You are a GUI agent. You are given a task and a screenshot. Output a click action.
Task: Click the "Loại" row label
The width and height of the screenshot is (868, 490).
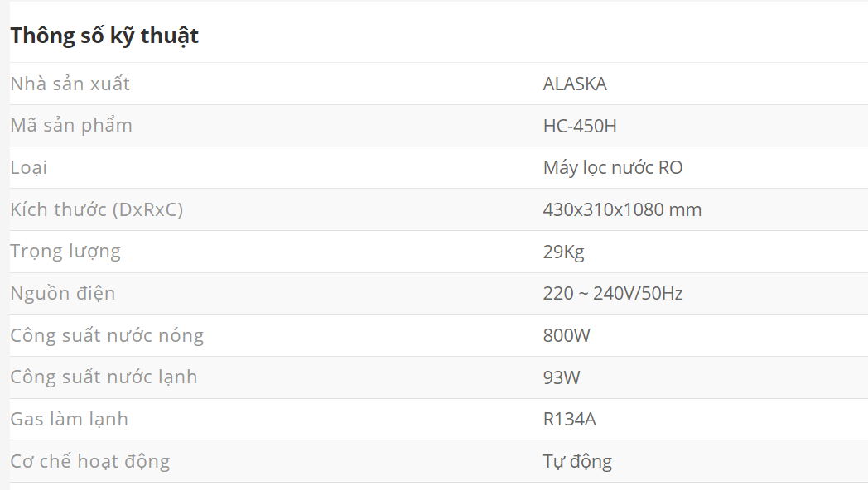pyautogui.click(x=29, y=168)
